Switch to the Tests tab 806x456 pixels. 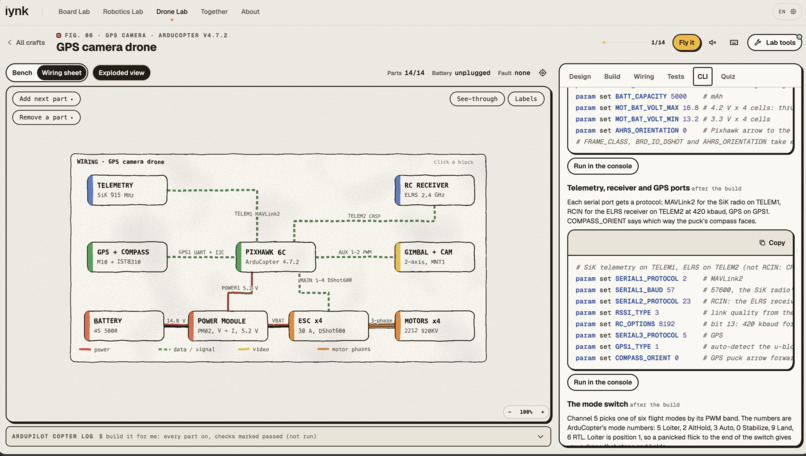click(675, 77)
